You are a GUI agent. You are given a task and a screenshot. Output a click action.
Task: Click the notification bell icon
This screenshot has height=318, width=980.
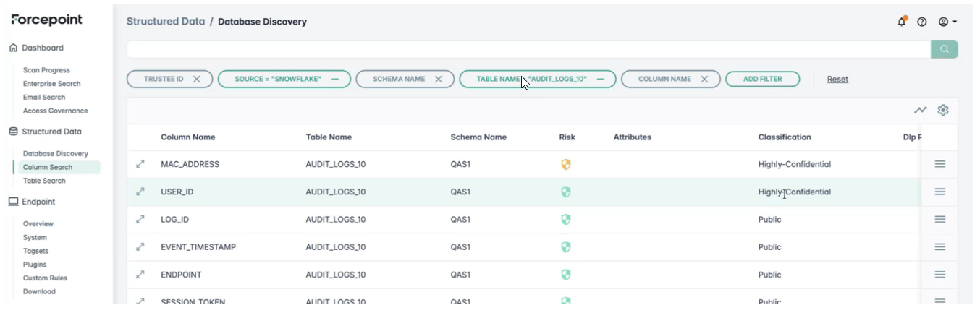tap(901, 22)
